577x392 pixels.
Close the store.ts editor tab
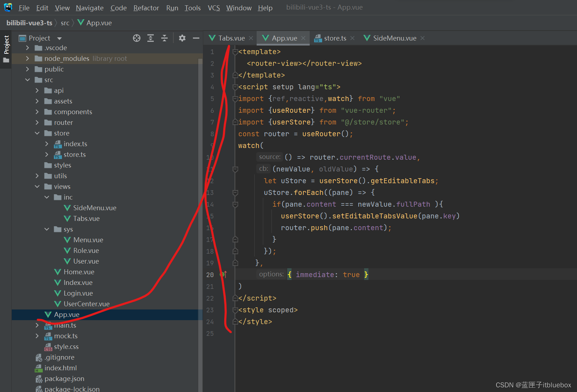(x=352, y=38)
